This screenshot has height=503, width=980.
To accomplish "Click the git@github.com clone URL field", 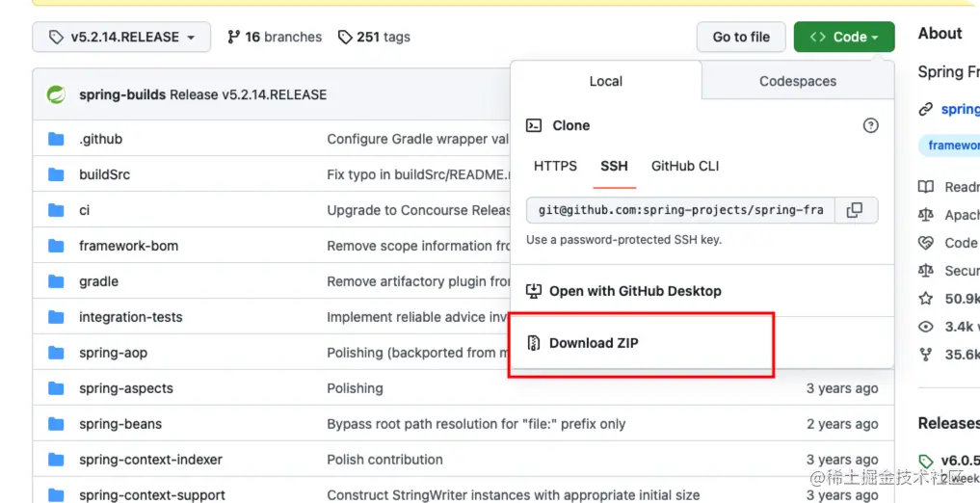I will pos(680,210).
